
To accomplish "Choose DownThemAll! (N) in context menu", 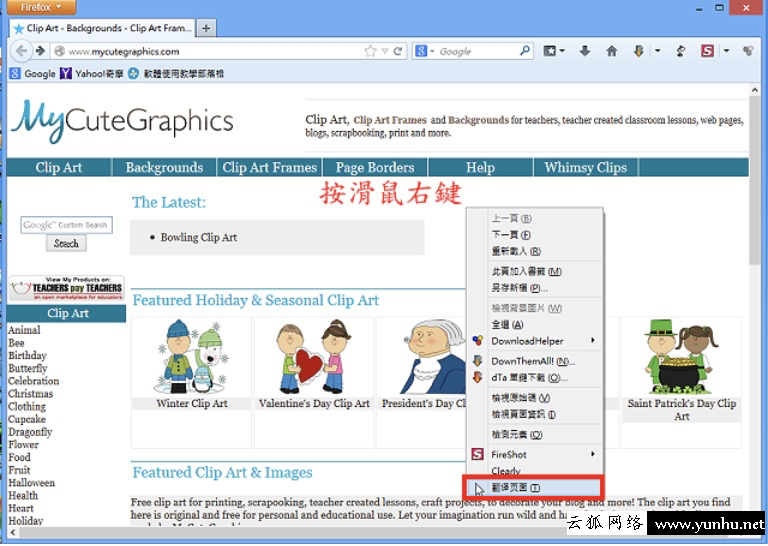I will tap(535, 361).
